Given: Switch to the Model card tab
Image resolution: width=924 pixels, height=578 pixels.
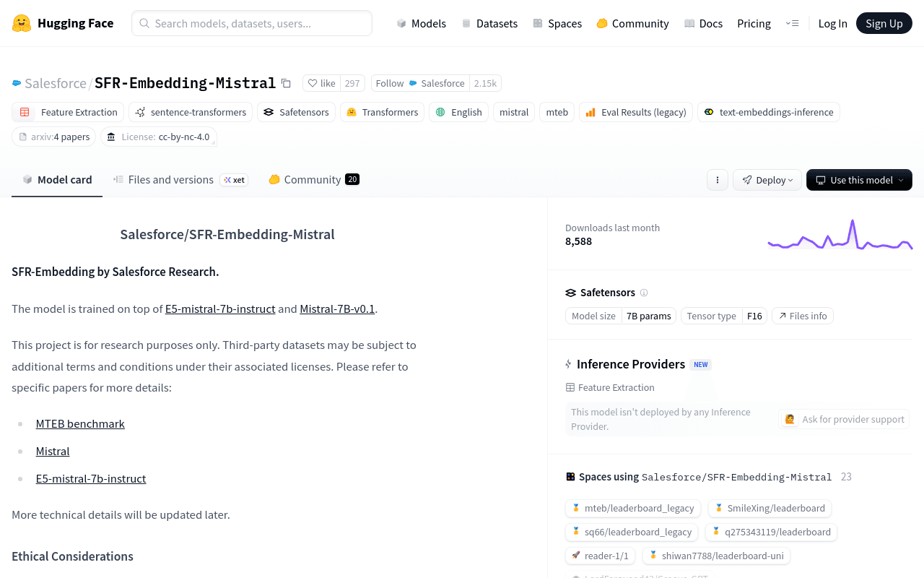Looking at the screenshot, I should [57, 180].
